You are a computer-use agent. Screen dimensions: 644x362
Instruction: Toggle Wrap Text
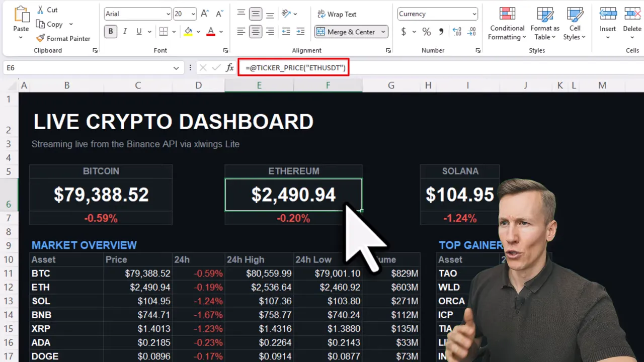pos(337,14)
